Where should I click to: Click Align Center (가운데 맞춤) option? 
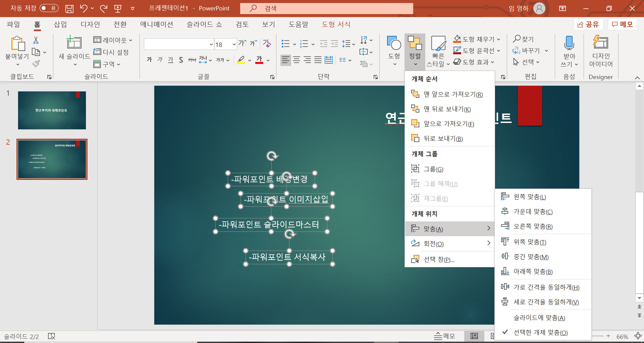tap(543, 211)
